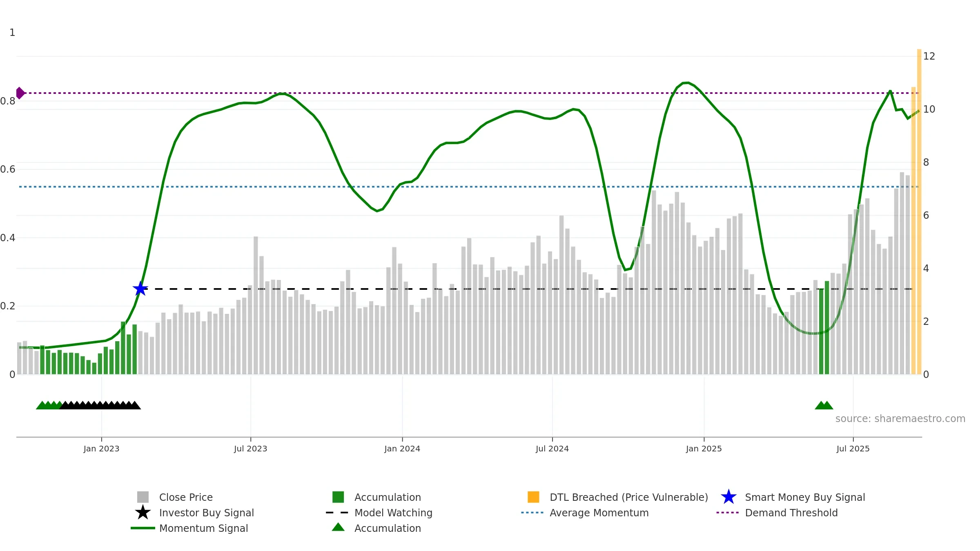Click the sharemaestro.com source link

tap(900, 419)
